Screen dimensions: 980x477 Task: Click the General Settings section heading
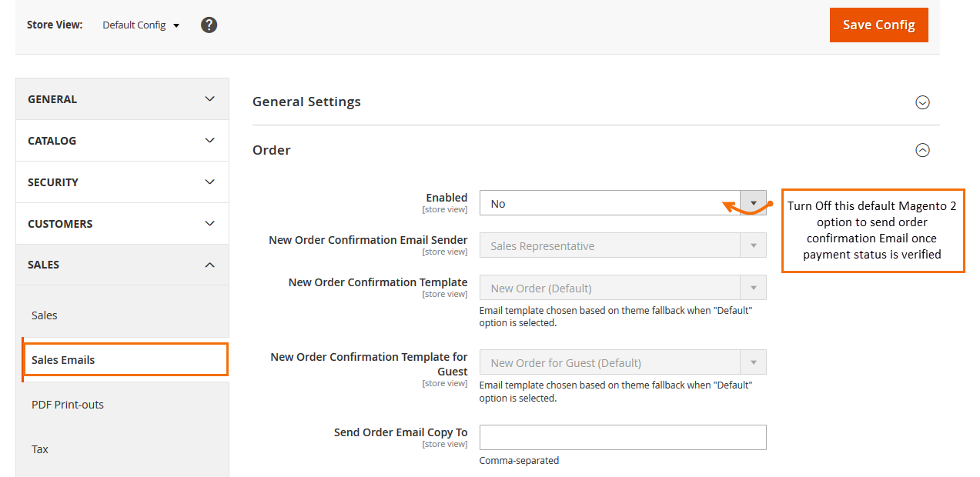[306, 102]
